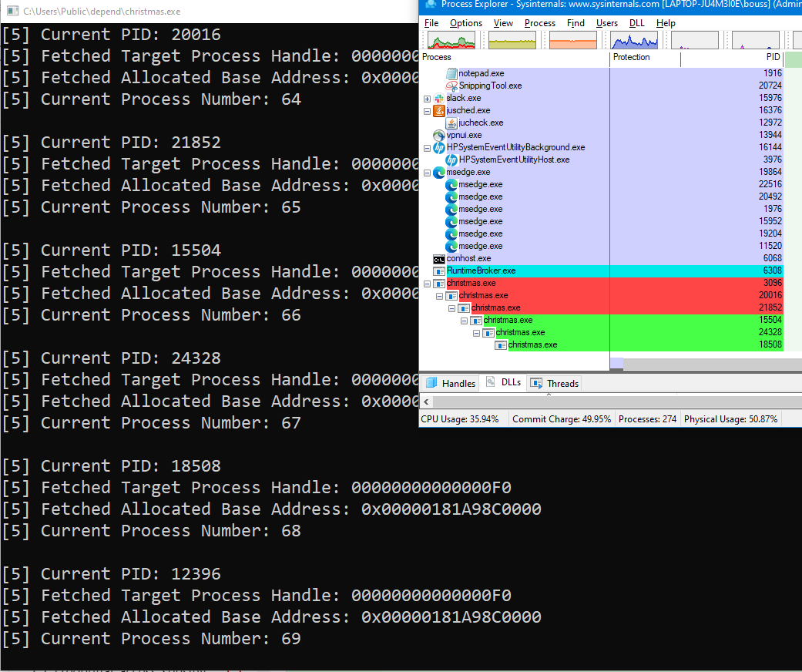Click the msedge.exe icon with PID 22516

point(451,184)
